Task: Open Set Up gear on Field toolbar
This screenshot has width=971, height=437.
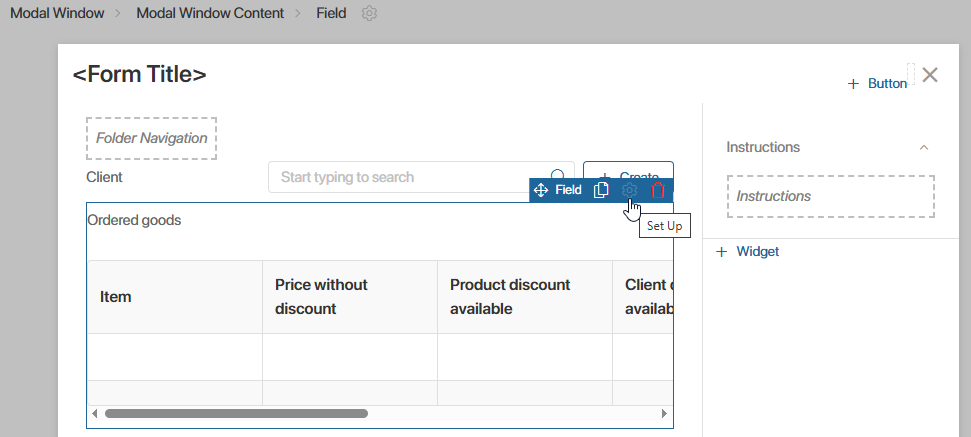Action: tap(629, 190)
